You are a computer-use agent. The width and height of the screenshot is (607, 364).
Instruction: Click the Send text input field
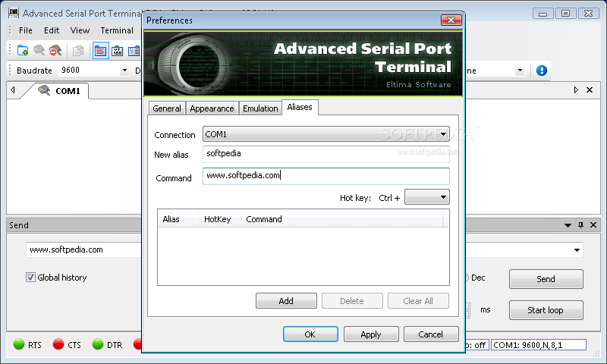pos(84,250)
